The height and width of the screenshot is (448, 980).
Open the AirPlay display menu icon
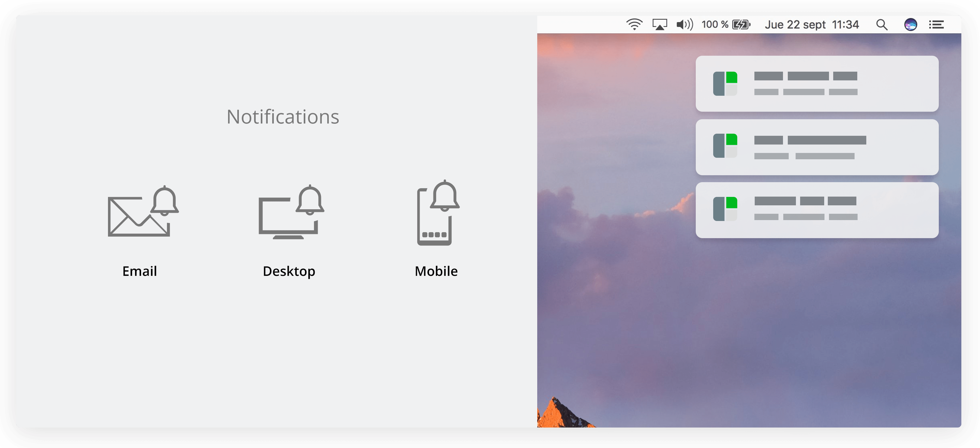[660, 24]
